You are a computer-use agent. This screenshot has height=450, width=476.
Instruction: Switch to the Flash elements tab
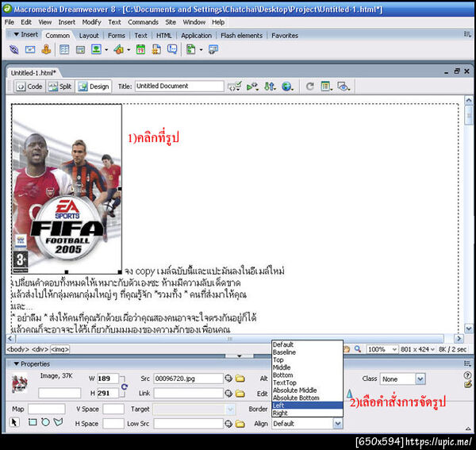[x=242, y=36]
